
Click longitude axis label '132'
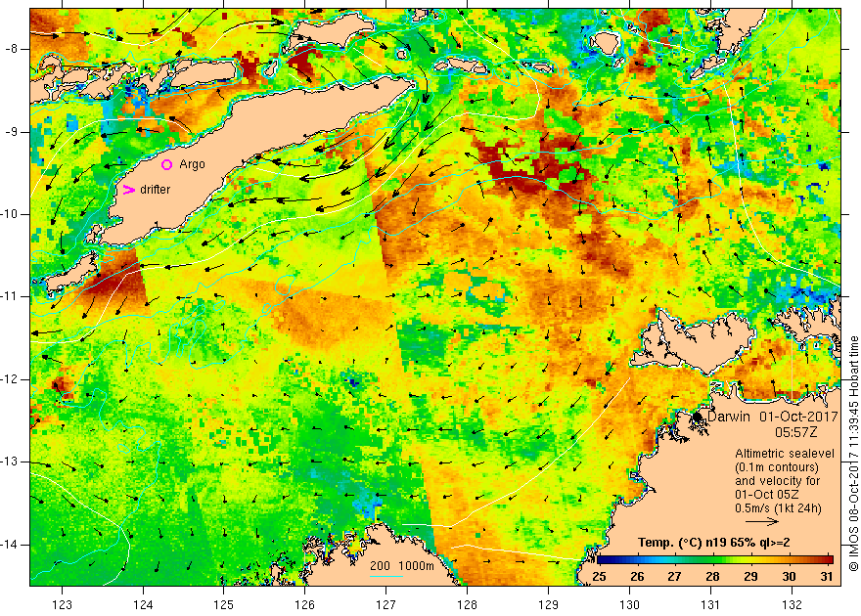coord(792,605)
